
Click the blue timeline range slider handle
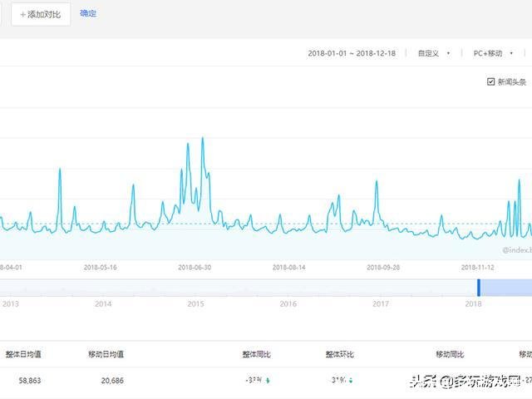click(479, 288)
